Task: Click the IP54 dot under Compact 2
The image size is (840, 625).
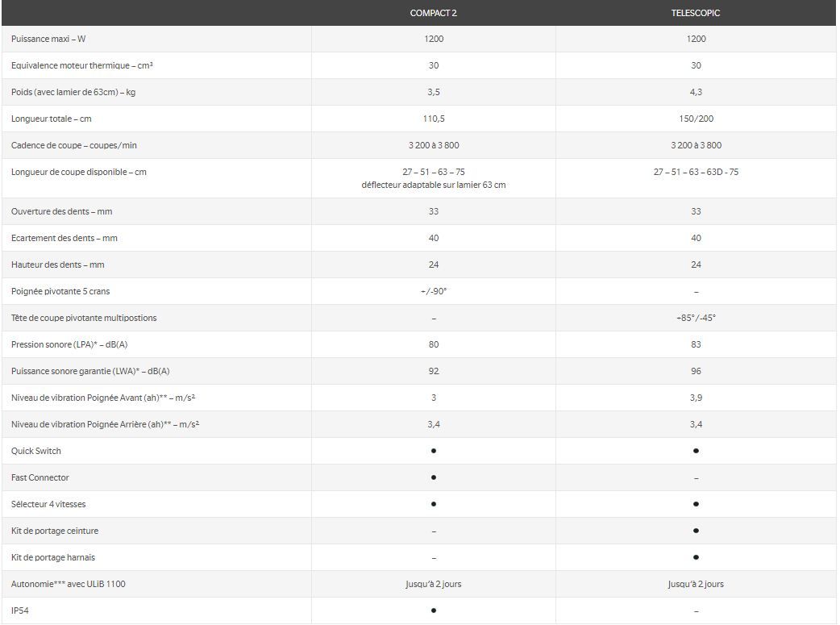Action: (x=434, y=610)
